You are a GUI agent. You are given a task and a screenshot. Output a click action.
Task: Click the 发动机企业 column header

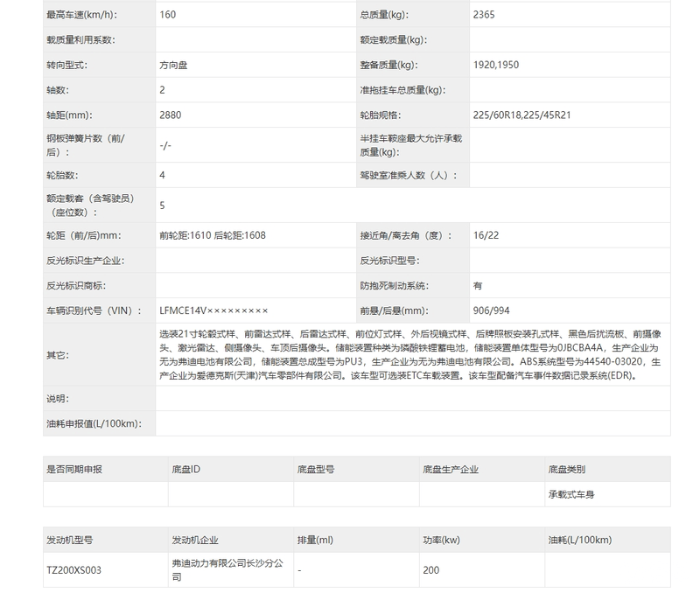pos(195,540)
